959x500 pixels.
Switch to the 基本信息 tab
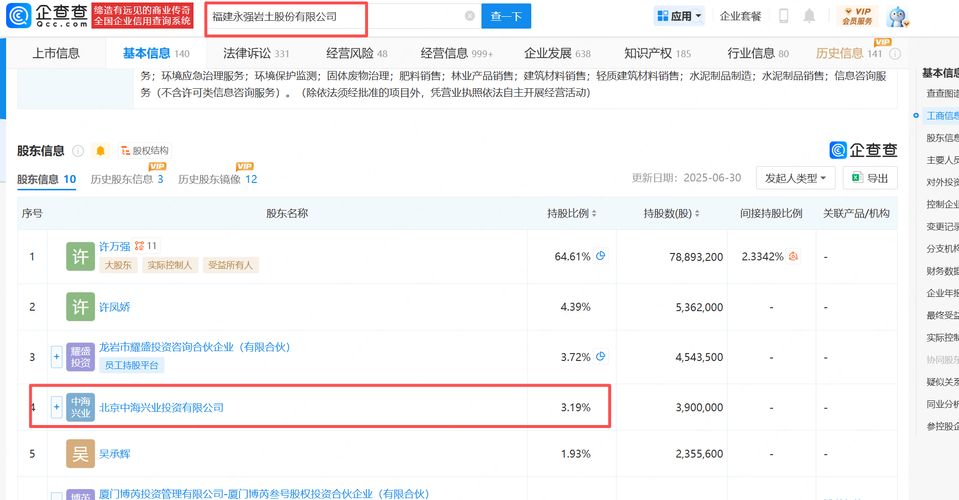click(156, 53)
